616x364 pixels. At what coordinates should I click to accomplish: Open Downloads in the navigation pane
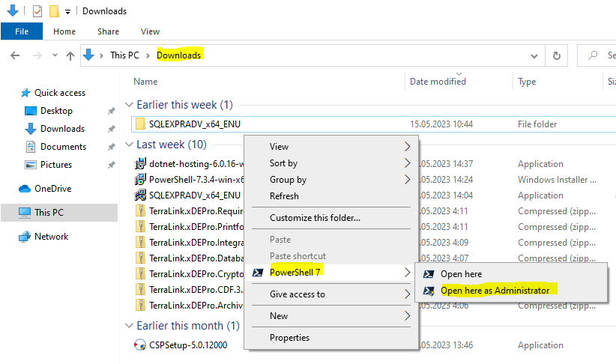coord(62,129)
